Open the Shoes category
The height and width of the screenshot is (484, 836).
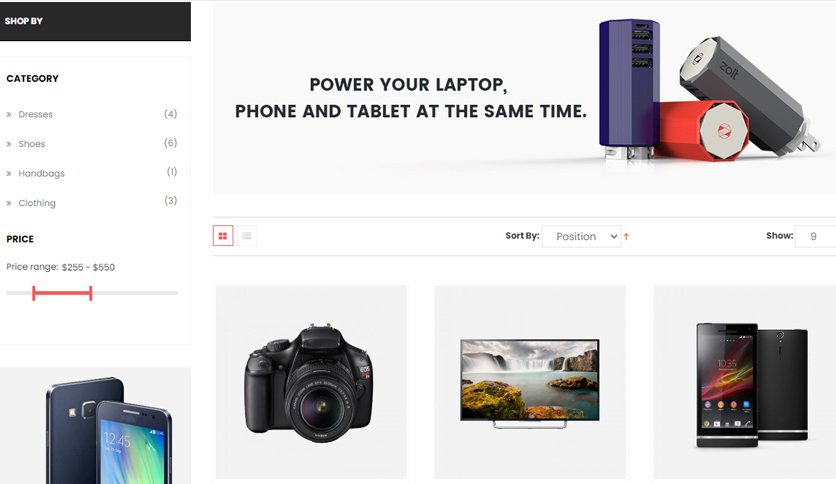[x=32, y=143]
